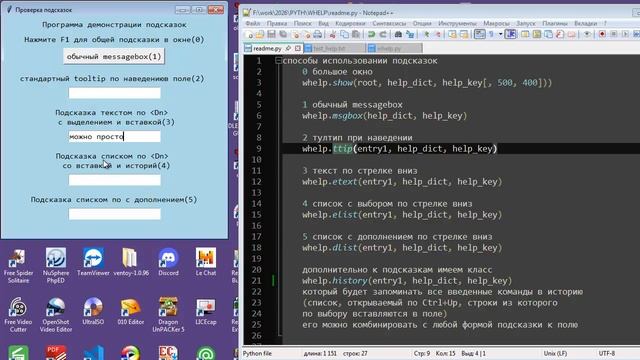Undo the last edit with the green arrow

pos(371,35)
